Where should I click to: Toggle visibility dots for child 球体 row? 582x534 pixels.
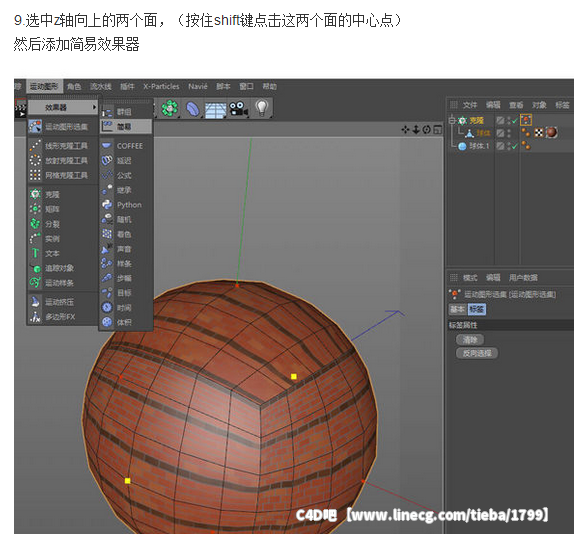[509, 133]
